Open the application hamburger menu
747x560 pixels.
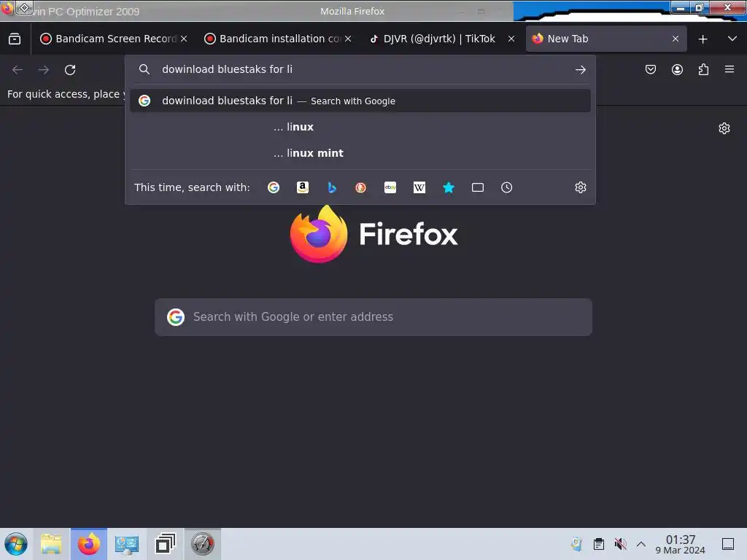tap(729, 69)
